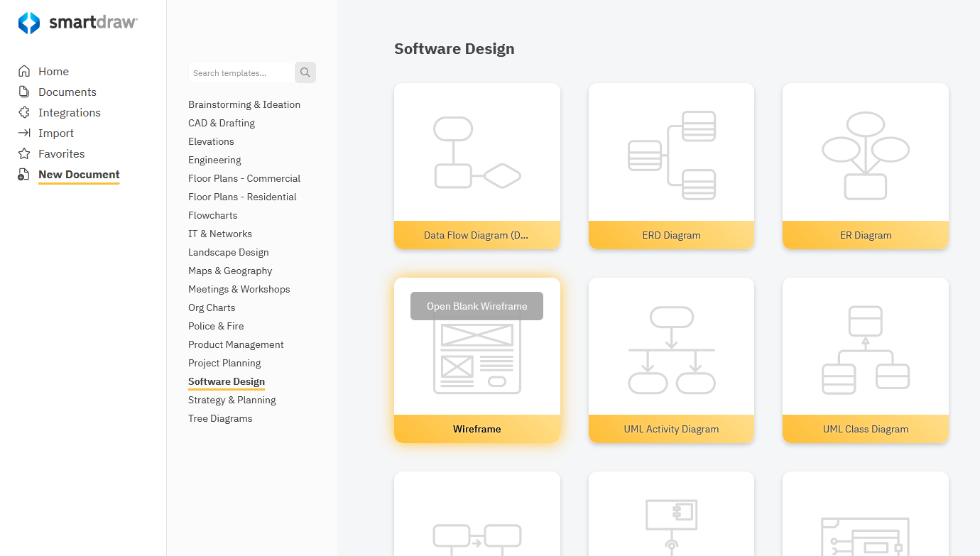Select the Org Charts category
Screen dimensions: 980x556
(x=211, y=307)
